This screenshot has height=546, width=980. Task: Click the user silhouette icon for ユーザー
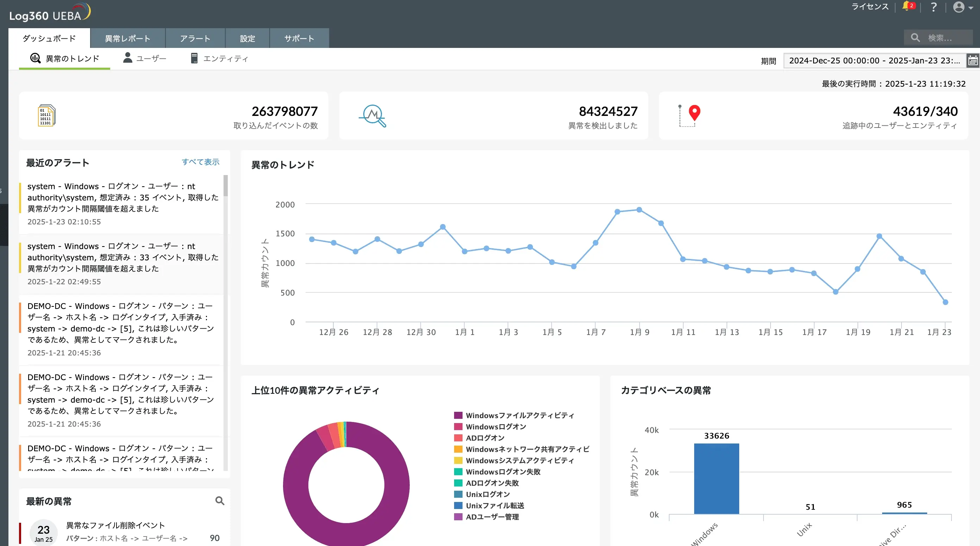coord(127,58)
